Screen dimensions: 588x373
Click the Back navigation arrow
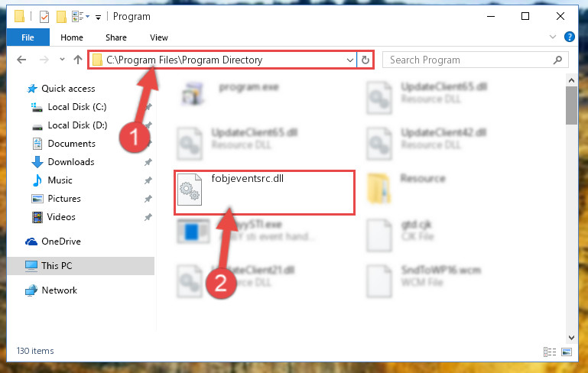click(21, 60)
